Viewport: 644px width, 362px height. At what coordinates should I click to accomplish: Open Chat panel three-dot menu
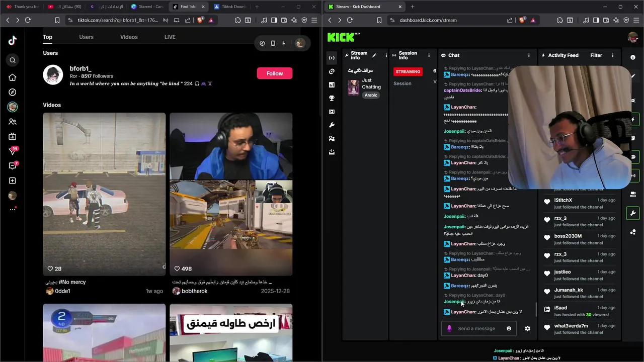point(529,55)
